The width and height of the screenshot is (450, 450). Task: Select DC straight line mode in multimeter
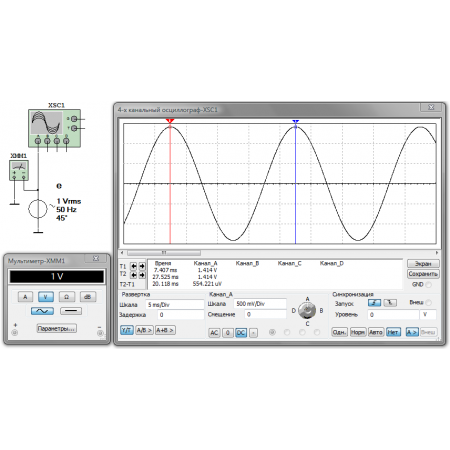(71, 311)
